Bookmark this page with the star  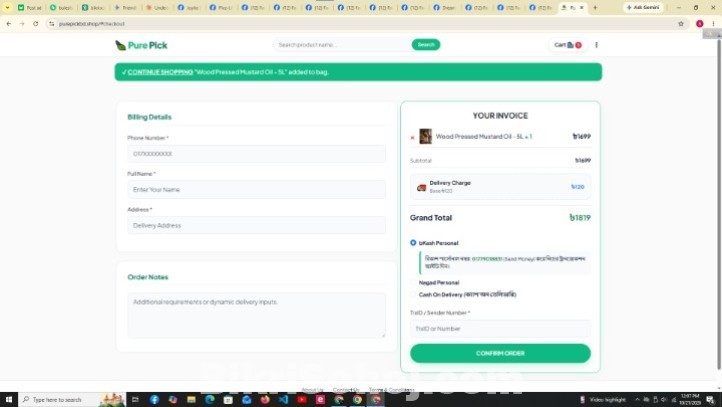tap(681, 23)
